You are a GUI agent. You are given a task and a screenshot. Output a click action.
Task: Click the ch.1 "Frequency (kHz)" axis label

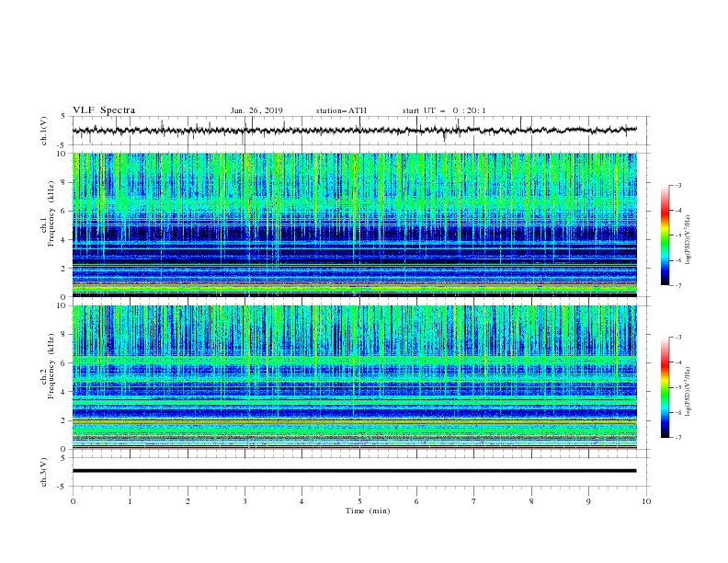pos(51,213)
